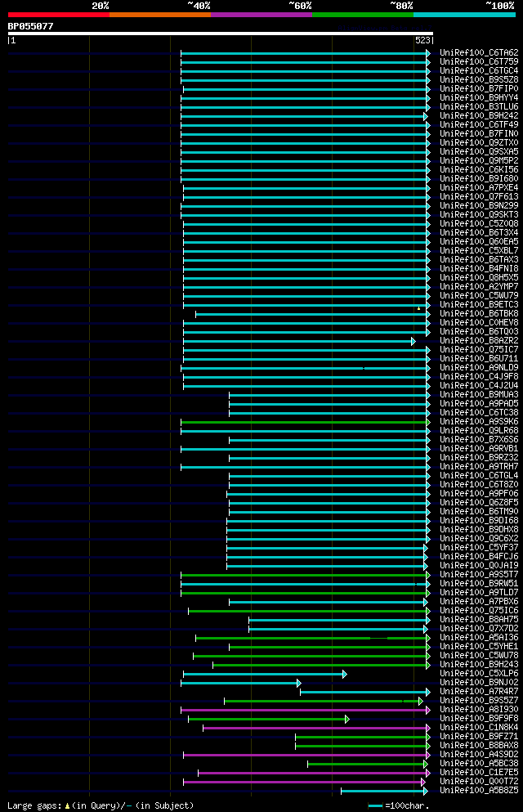
Task: Click the cyan ~100% identity legend segment
Action: coord(464,15)
